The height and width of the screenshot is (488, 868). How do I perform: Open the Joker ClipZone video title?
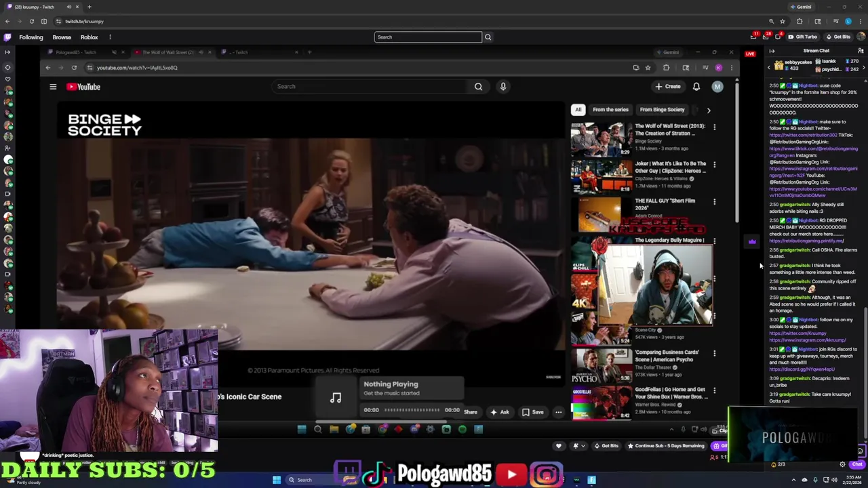(x=670, y=167)
